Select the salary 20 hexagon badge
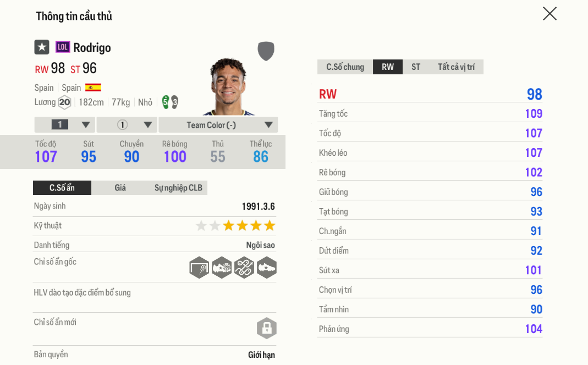The height and width of the screenshot is (365, 588). tap(64, 102)
